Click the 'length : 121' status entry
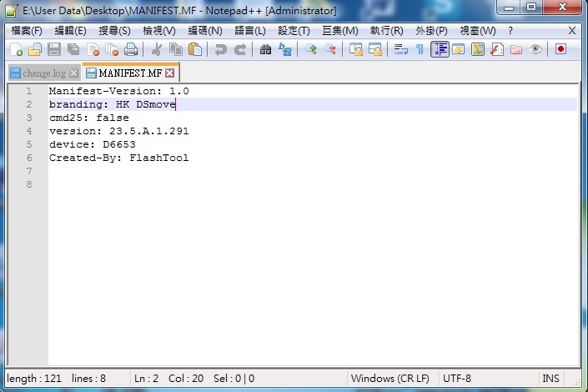588x392 pixels. click(x=34, y=379)
